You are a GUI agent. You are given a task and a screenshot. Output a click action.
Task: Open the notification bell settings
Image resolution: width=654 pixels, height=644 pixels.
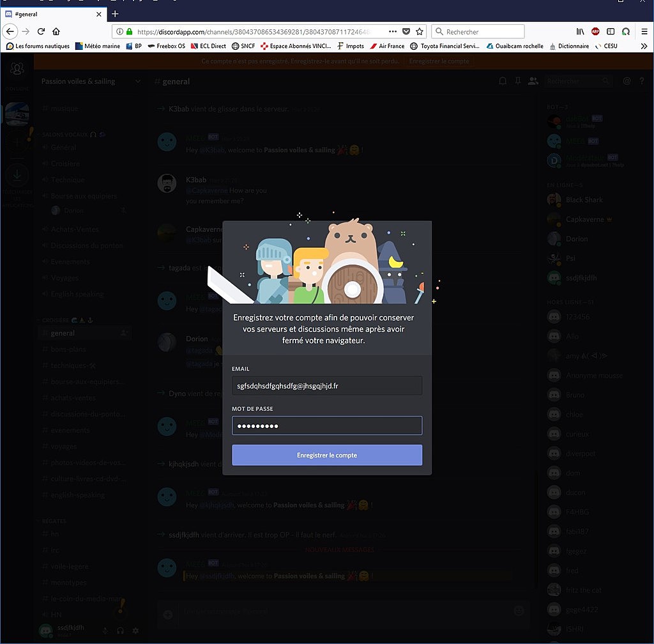tap(503, 81)
